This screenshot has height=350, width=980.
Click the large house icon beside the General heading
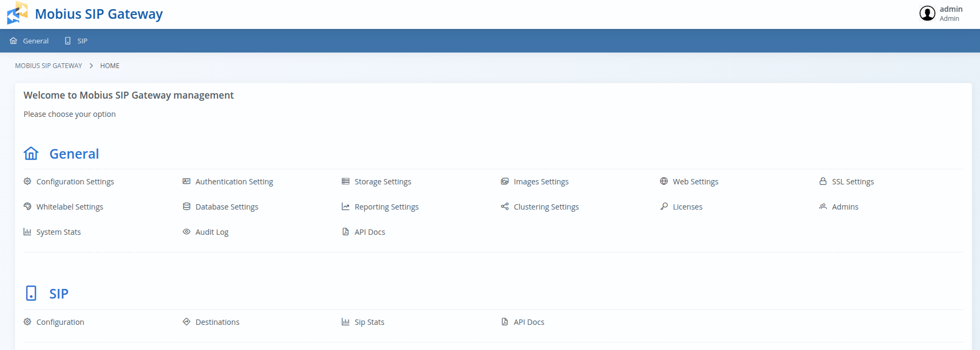coord(31,154)
